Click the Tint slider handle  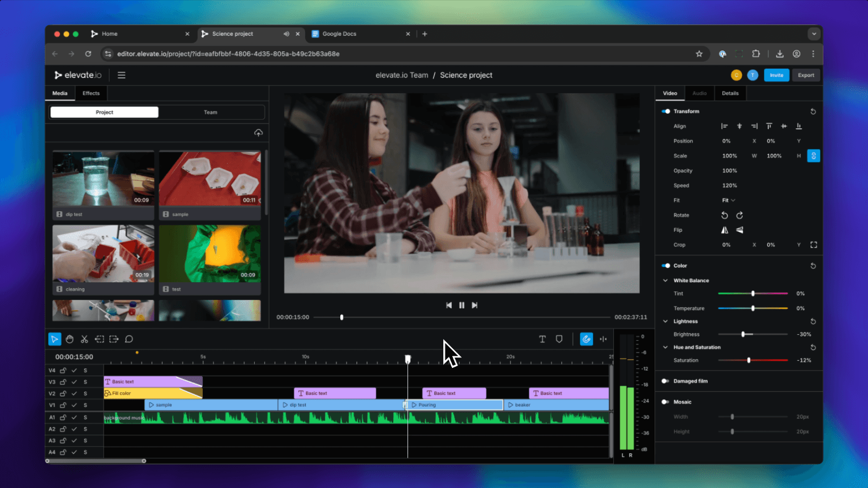753,294
